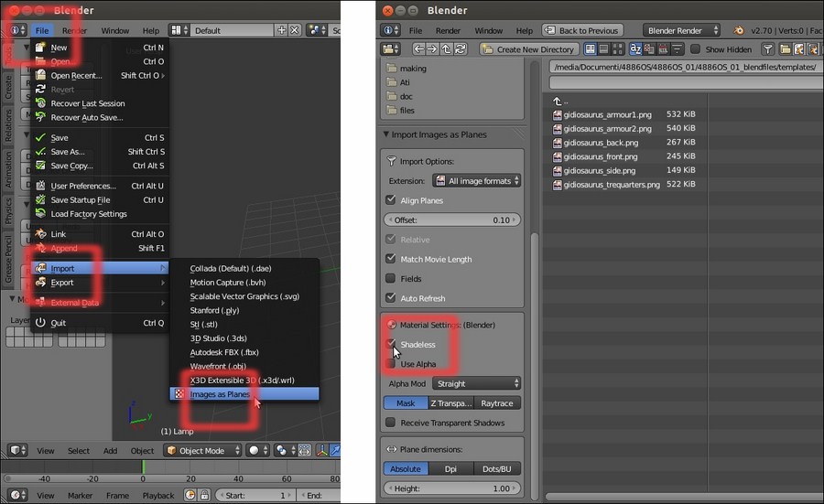Click Back to Previous button
This screenshot has width=824, height=504.
[583, 30]
